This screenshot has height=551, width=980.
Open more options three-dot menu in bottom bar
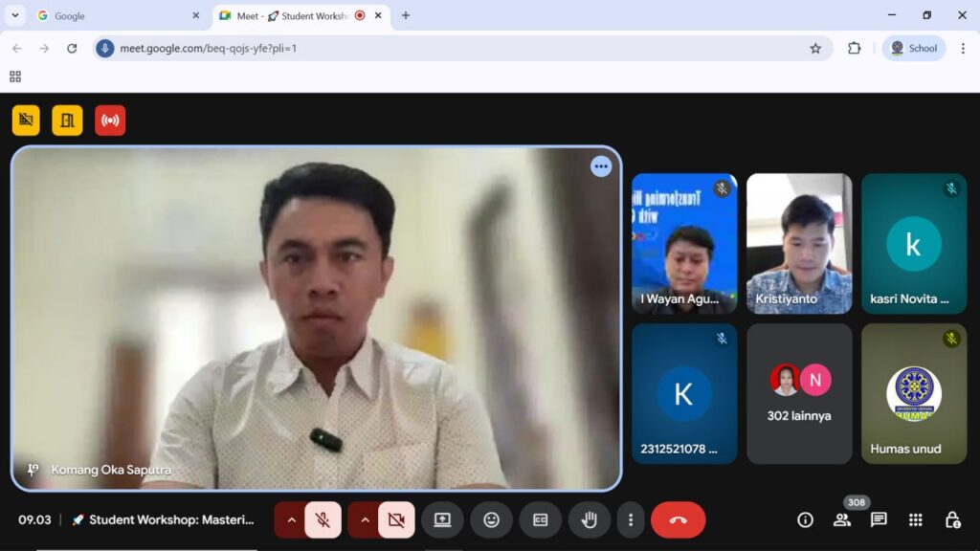[x=630, y=519]
